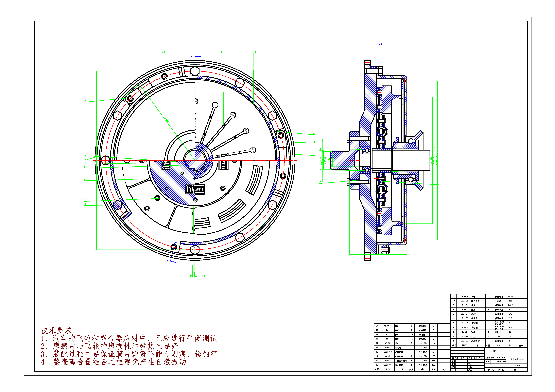Image resolution: width=555 pixels, height=392 pixels.
Task: Click balloon number 20 above front view
Action: tap(163, 52)
